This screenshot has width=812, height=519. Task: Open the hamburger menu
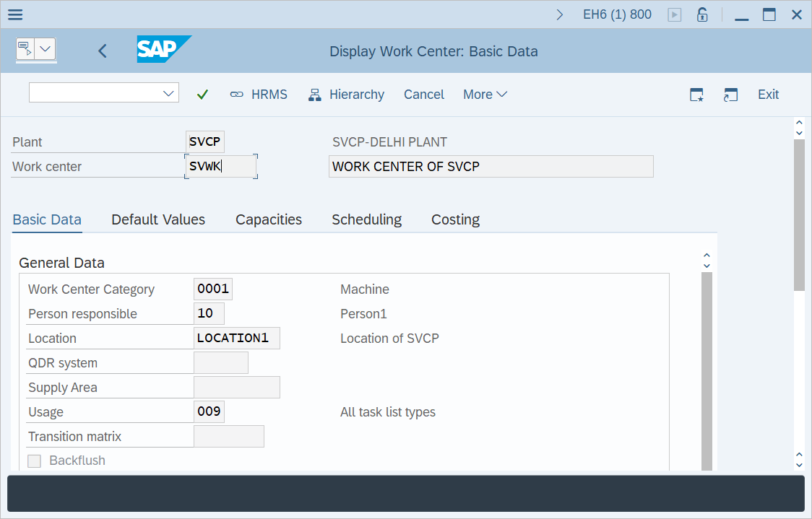click(x=15, y=14)
